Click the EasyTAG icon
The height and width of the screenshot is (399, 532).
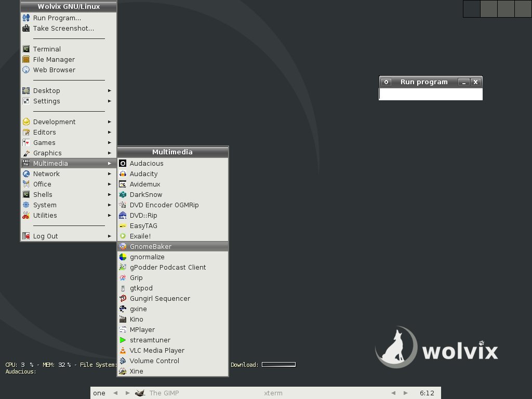pyautogui.click(x=123, y=225)
